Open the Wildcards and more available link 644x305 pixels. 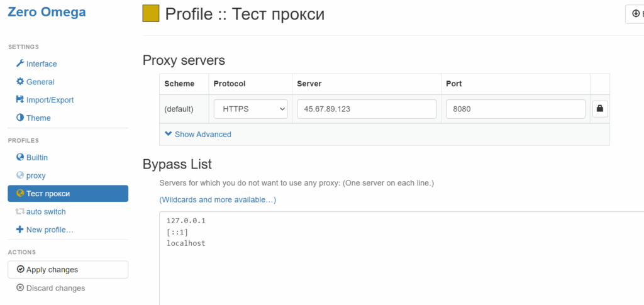coord(218,200)
